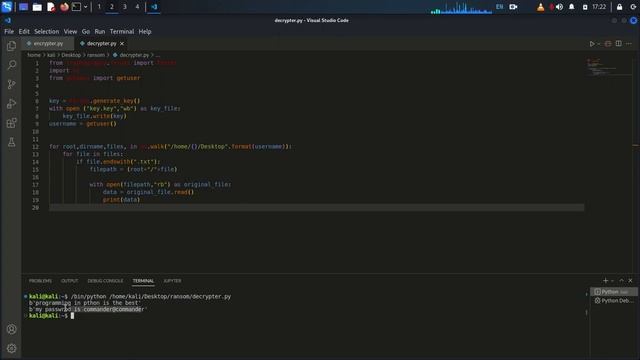The height and width of the screenshot is (360, 640).
Task: Create a new terminal with plus icon
Action: (606, 280)
